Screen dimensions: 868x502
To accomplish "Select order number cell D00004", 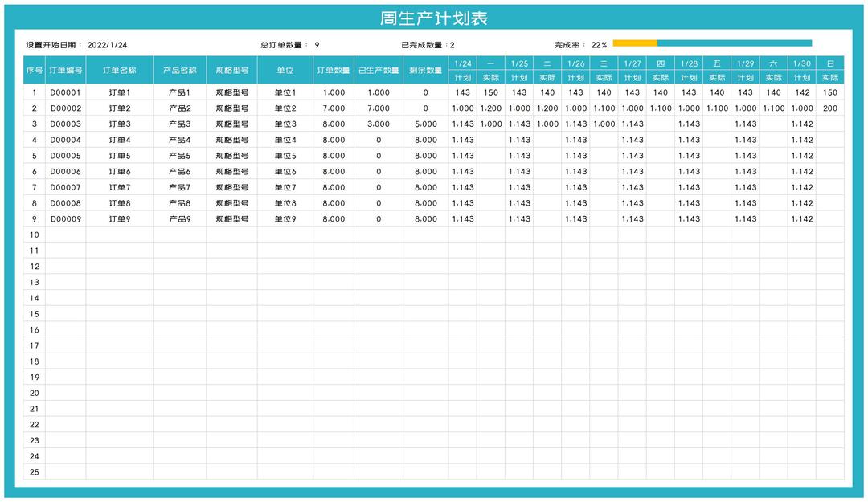I will coord(66,140).
